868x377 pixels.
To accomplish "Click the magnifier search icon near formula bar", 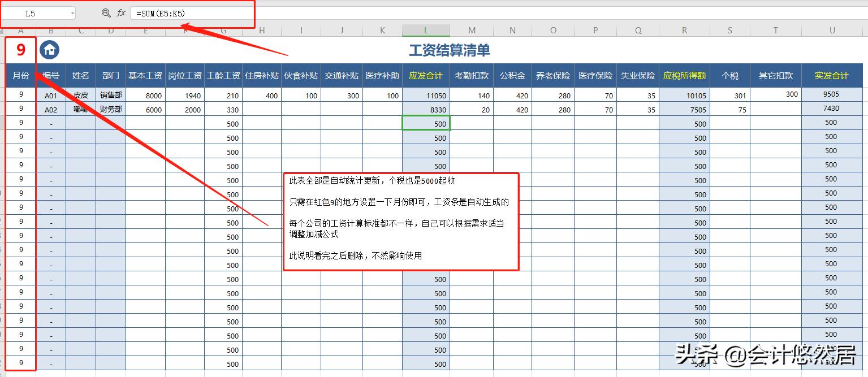I will [107, 12].
